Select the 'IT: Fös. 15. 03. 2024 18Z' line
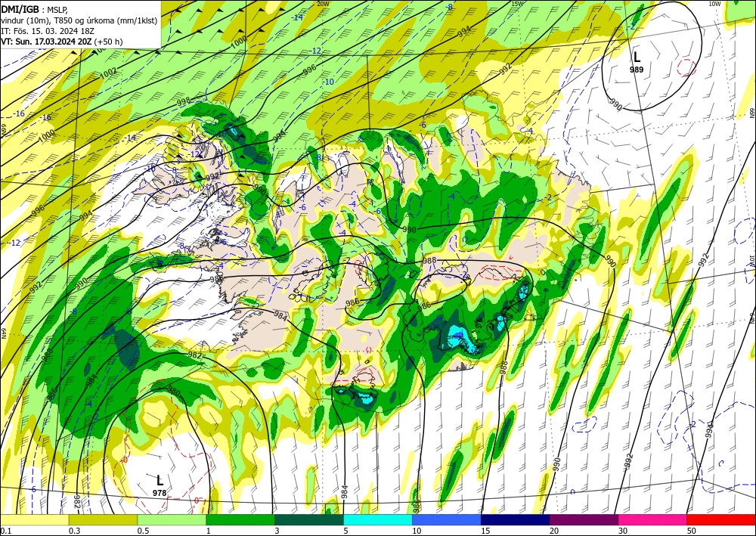756x536 pixels. pyautogui.click(x=47, y=31)
